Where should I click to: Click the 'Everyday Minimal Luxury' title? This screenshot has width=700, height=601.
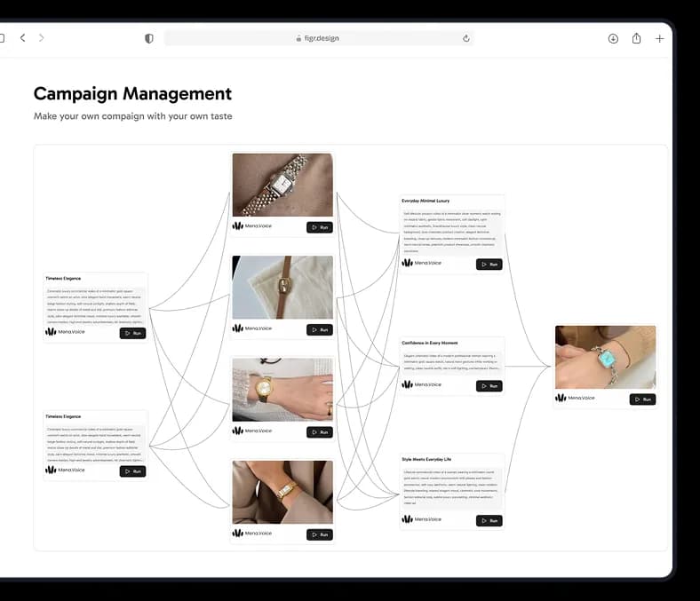tap(426, 201)
